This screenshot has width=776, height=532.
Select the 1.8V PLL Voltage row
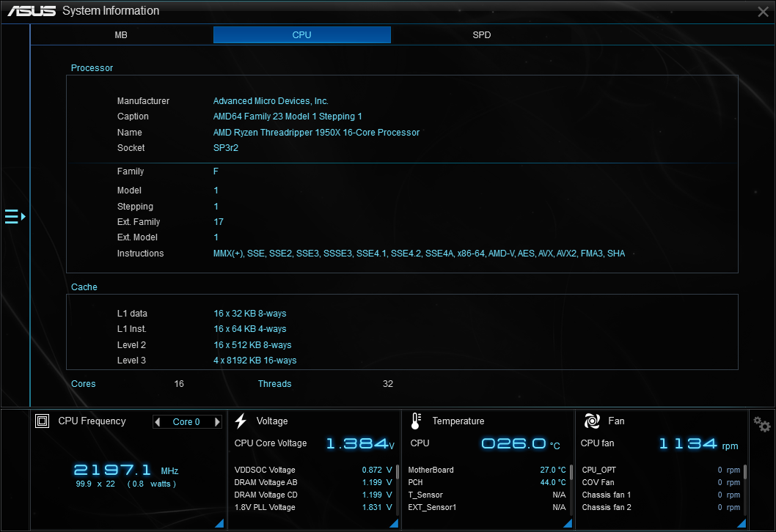(x=313, y=507)
